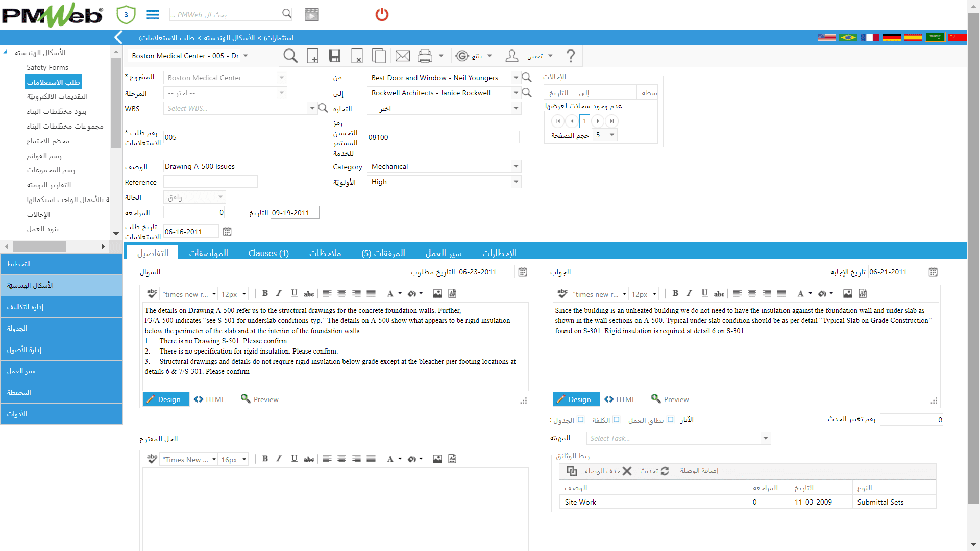Switch to the المرفقات (5) tab

point(383,253)
